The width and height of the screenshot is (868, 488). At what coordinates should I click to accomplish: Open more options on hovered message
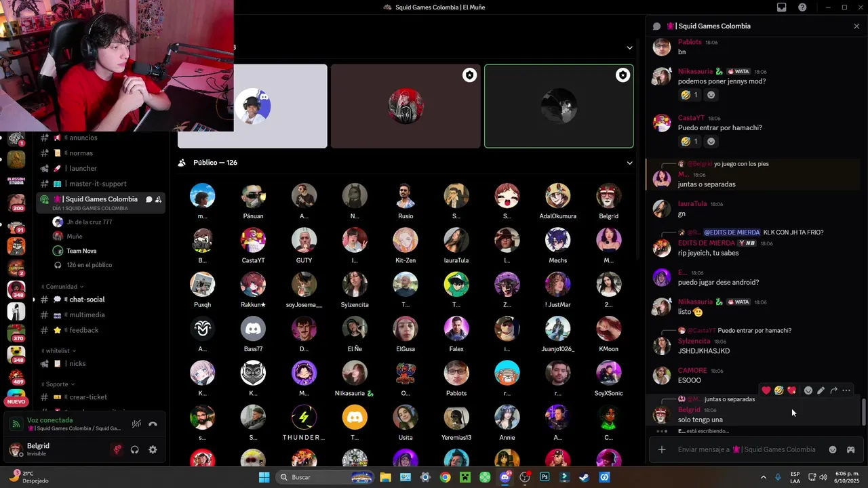pyautogui.click(x=846, y=390)
